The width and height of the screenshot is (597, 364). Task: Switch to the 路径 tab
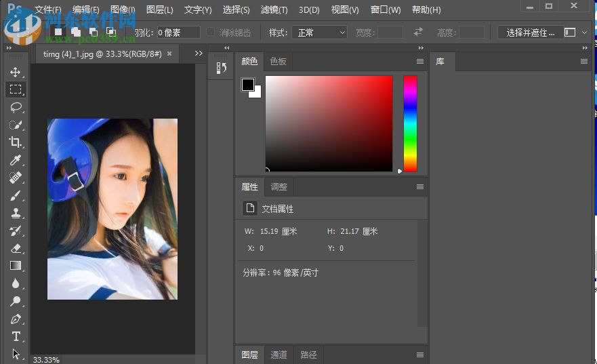pos(308,355)
